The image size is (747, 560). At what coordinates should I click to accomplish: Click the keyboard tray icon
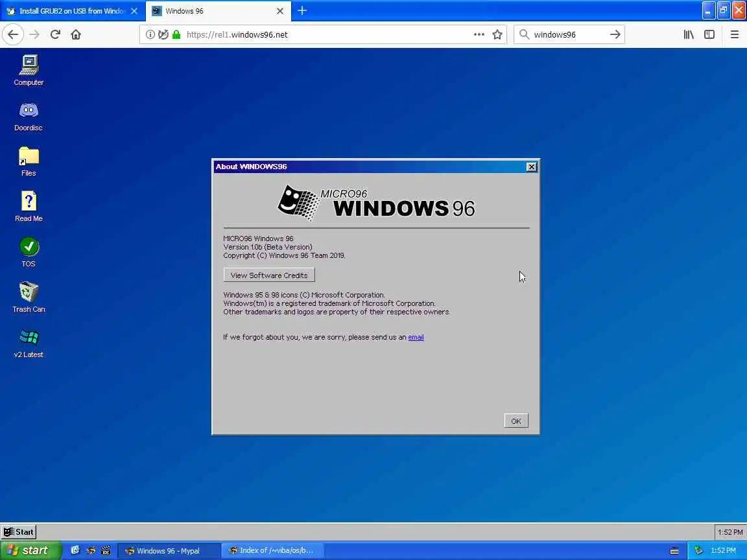click(x=674, y=551)
